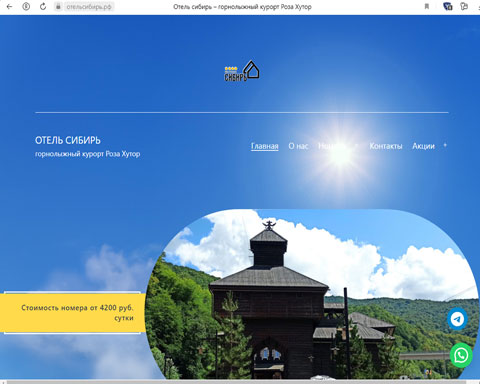Open the О нас menu item

pos(298,146)
